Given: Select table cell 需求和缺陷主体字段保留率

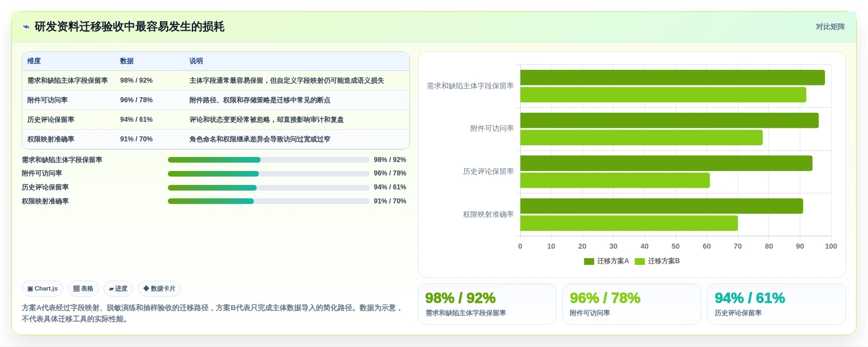Looking at the screenshot, I should 68,80.
